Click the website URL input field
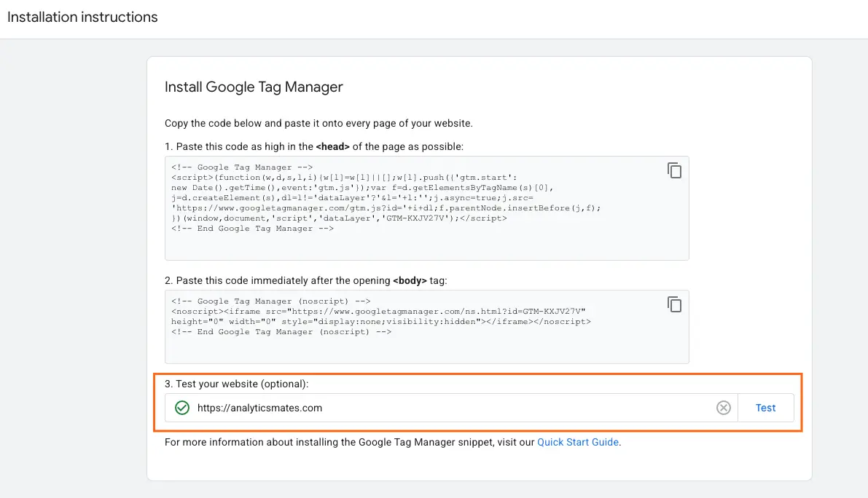Image resolution: width=868 pixels, height=498 pixels. [451, 408]
